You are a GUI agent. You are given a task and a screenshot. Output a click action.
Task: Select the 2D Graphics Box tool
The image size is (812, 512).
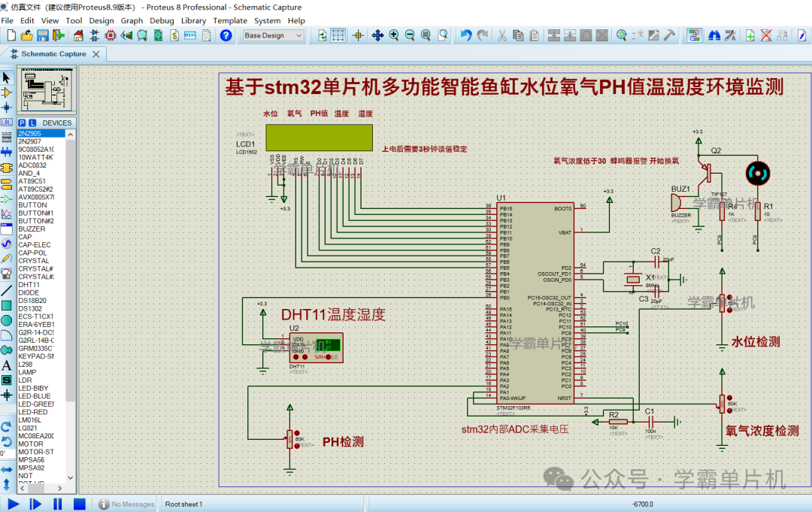pyautogui.click(x=6, y=305)
